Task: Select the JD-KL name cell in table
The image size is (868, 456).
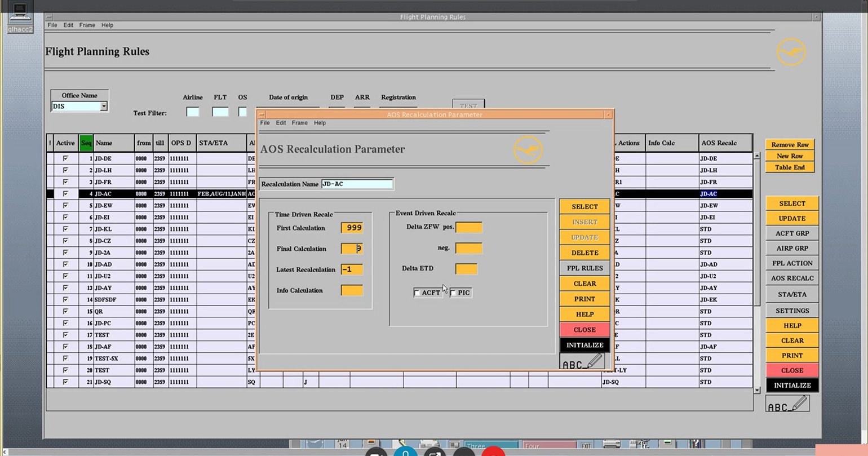Action: pyautogui.click(x=114, y=229)
